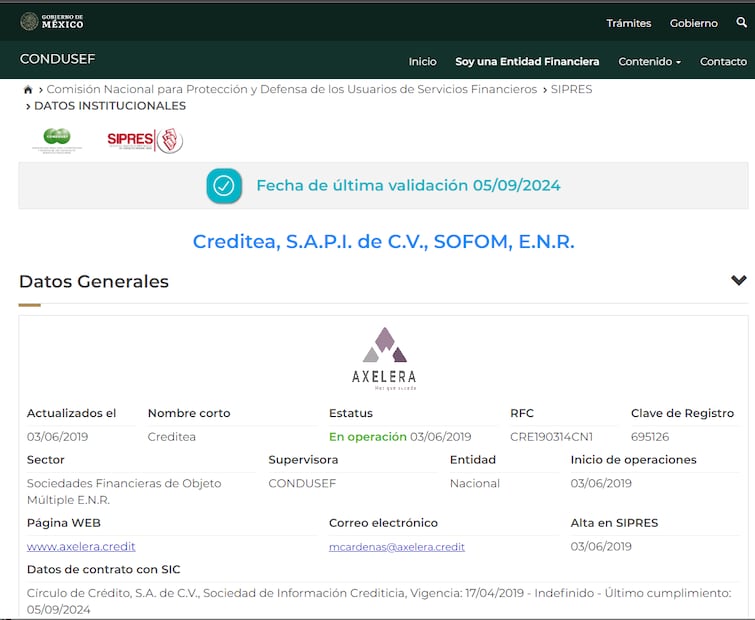Image resolution: width=755 pixels, height=620 pixels.
Task: Click the En operación status text
Action: click(x=368, y=437)
